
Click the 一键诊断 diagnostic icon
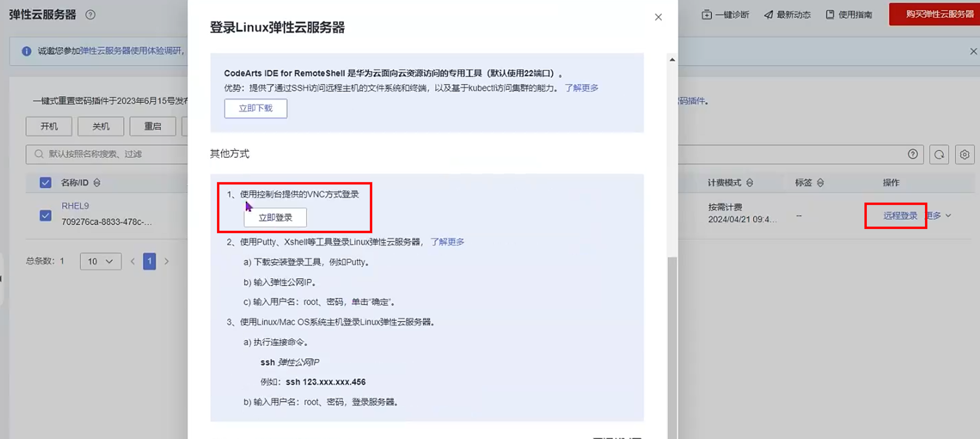coord(707,15)
